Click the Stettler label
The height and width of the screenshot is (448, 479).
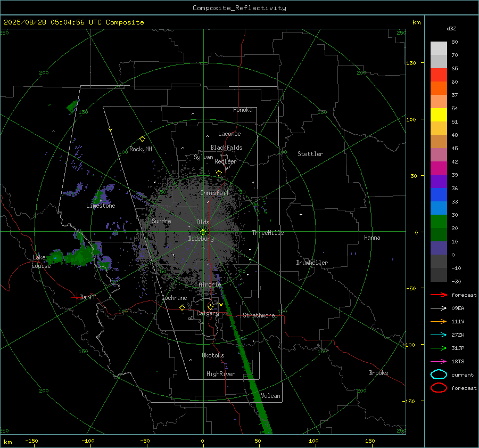(x=310, y=154)
